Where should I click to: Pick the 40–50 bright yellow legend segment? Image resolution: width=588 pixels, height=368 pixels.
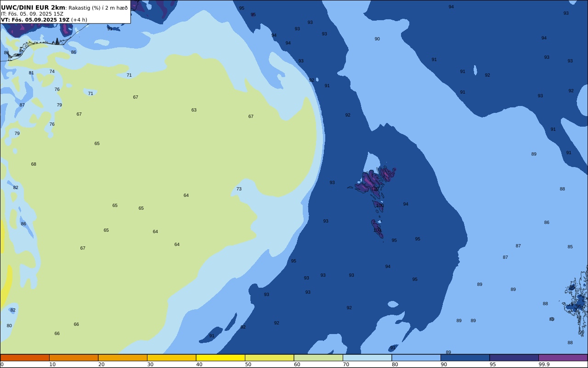220,357
